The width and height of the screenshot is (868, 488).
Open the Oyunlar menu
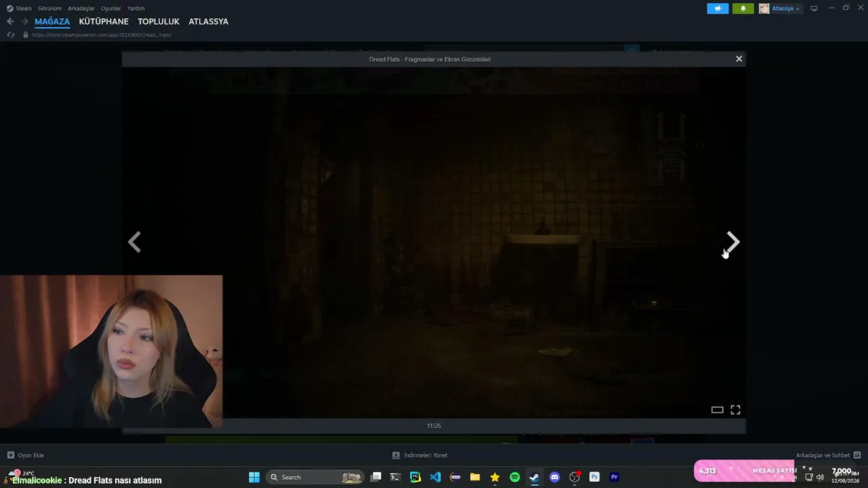111,8
